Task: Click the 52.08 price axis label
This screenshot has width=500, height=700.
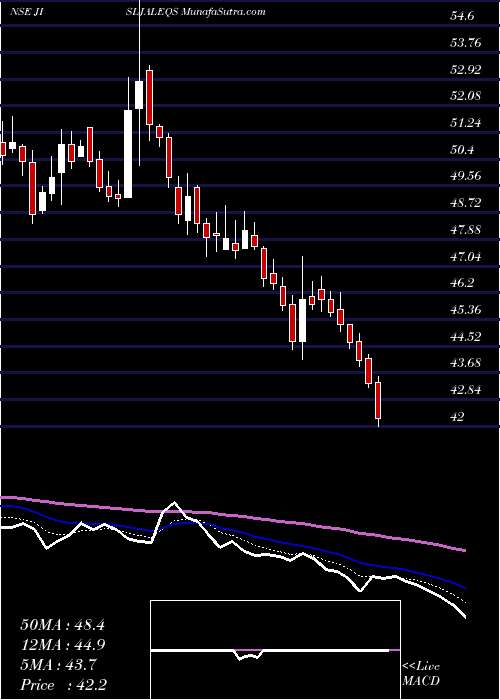Action: [465, 96]
